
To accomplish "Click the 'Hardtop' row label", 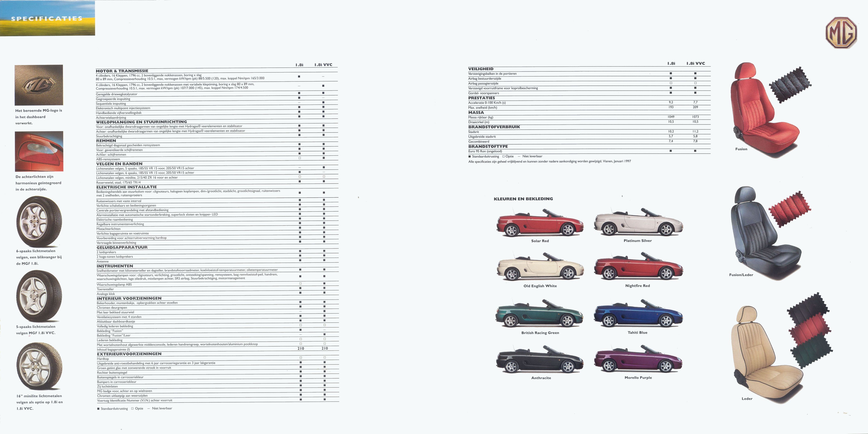I will pyautogui.click(x=103, y=359).
